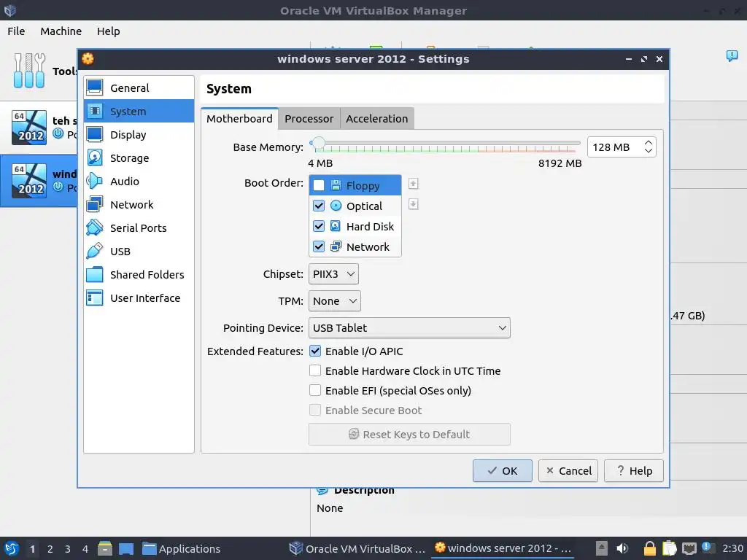Open the Chipset PIIX3 dropdown
This screenshot has height=560, width=747.
(333, 274)
